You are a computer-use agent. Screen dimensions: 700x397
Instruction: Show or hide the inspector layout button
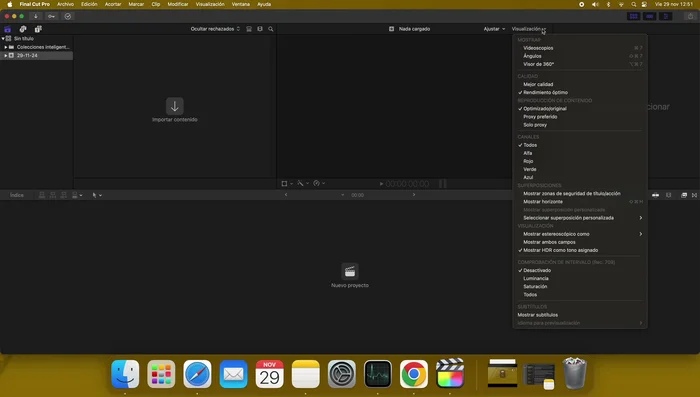666,16
